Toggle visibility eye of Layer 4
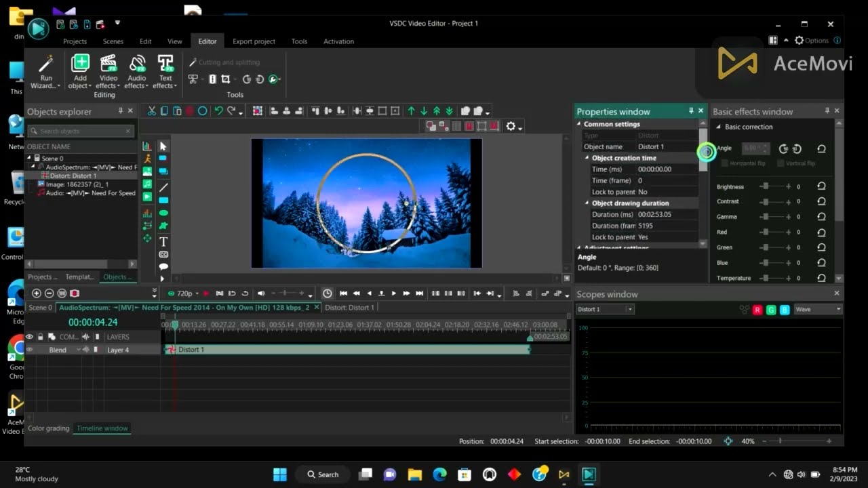The image size is (868, 488). pos(29,350)
